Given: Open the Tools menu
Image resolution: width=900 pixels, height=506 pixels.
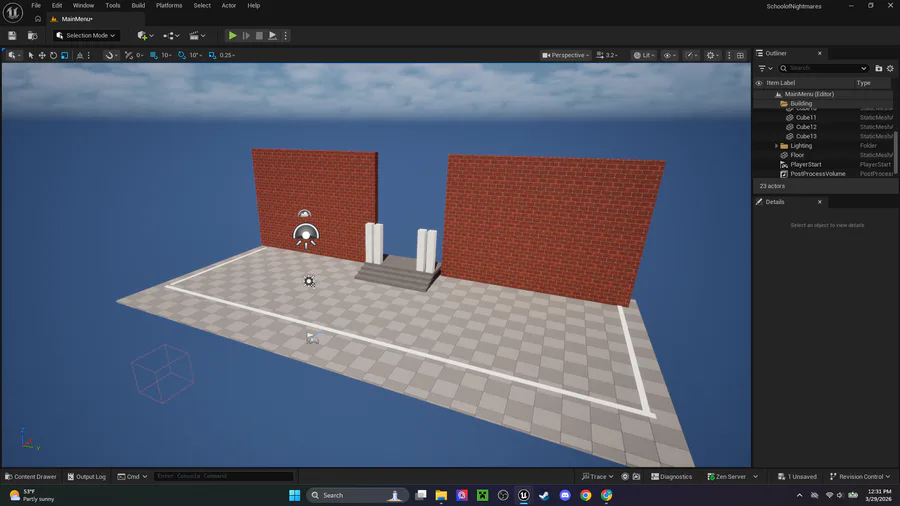Looking at the screenshot, I should click(112, 5).
